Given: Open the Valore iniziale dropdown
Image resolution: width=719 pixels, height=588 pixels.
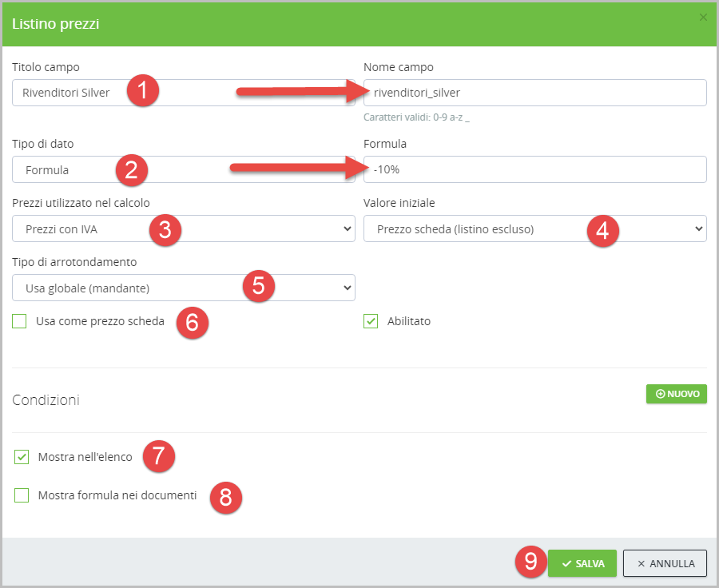Looking at the screenshot, I should click(x=471, y=230).
